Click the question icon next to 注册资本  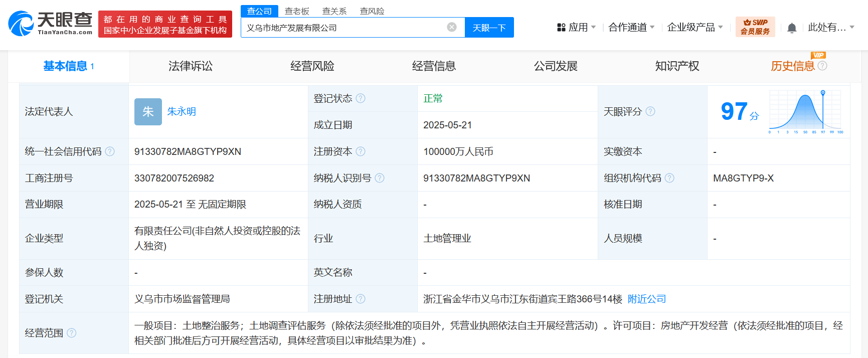tap(361, 151)
